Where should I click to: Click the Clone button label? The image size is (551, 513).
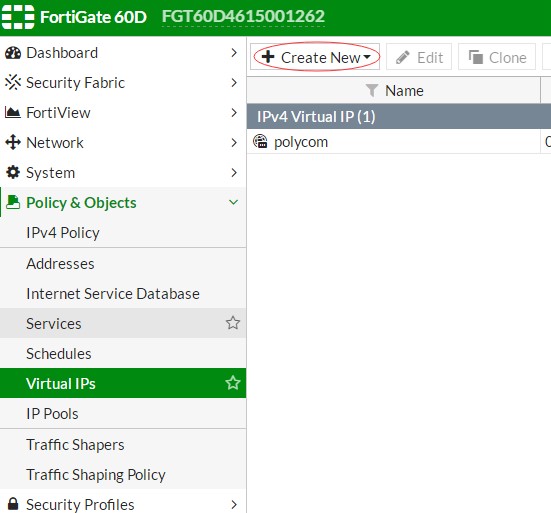(507, 58)
